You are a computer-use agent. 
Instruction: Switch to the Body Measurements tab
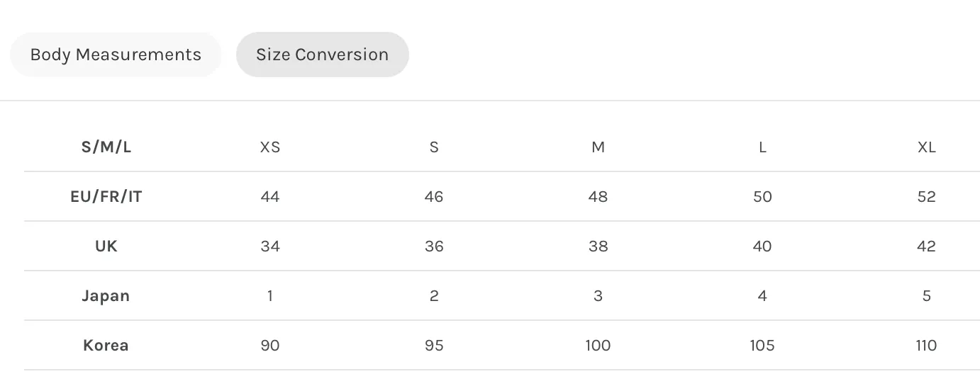click(116, 55)
